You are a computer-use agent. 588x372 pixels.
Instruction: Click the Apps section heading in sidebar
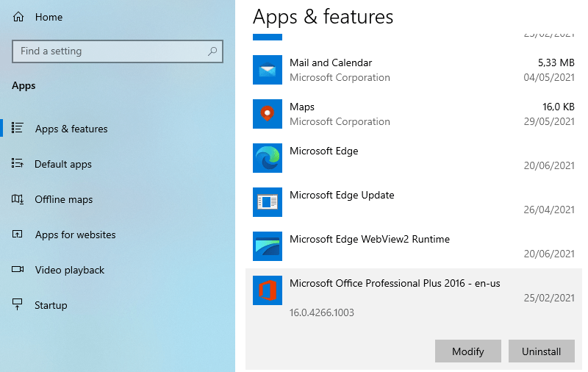click(24, 86)
